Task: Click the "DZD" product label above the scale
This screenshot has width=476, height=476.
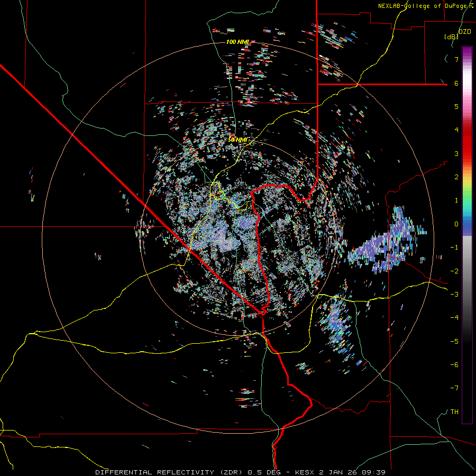Action: [x=464, y=32]
